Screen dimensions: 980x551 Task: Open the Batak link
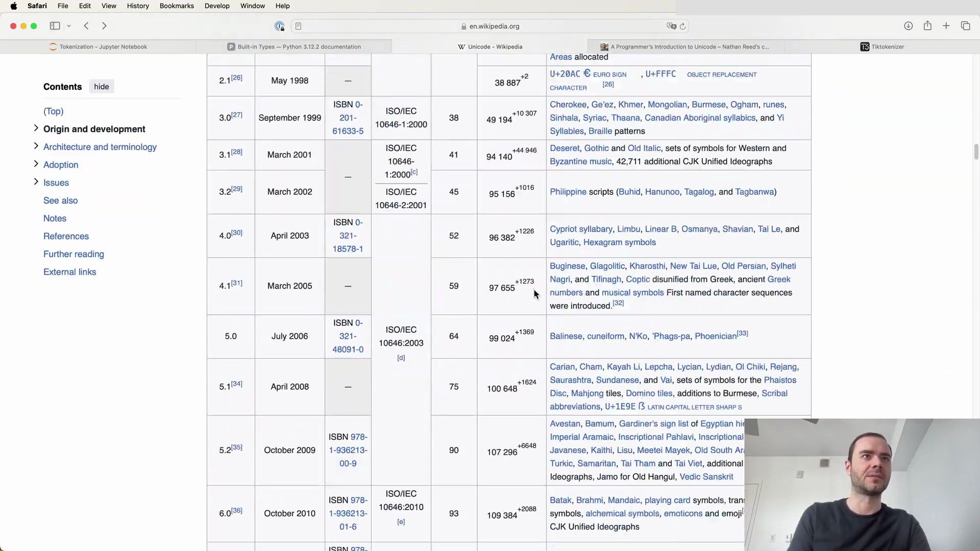click(560, 500)
